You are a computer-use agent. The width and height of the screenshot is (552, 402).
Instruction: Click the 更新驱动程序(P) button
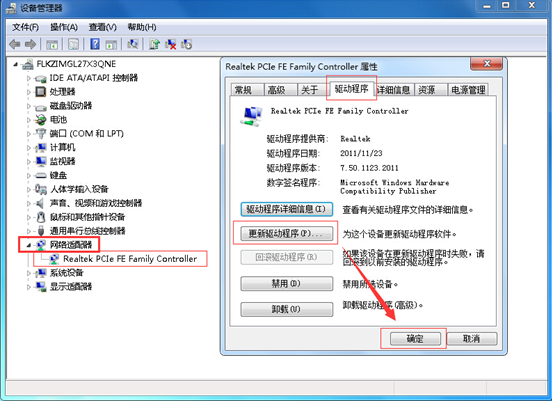[x=287, y=234]
